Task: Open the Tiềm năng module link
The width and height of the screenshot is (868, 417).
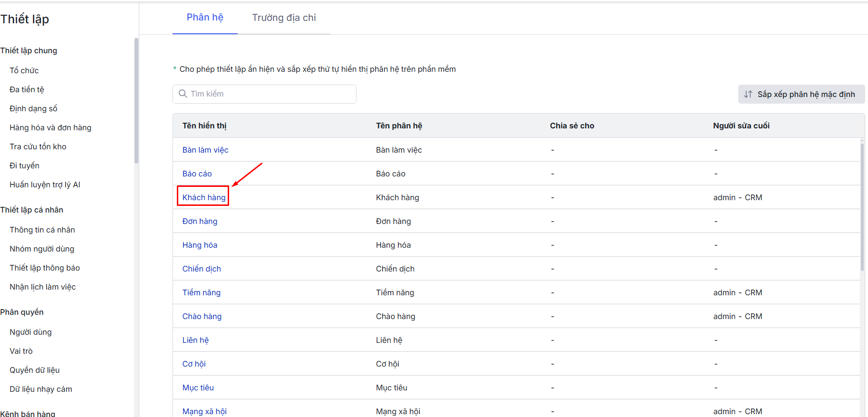Action: point(202,292)
